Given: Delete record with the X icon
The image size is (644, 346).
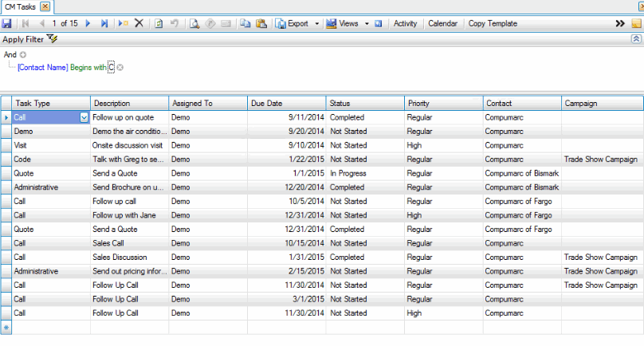Looking at the screenshot, I should (x=139, y=24).
